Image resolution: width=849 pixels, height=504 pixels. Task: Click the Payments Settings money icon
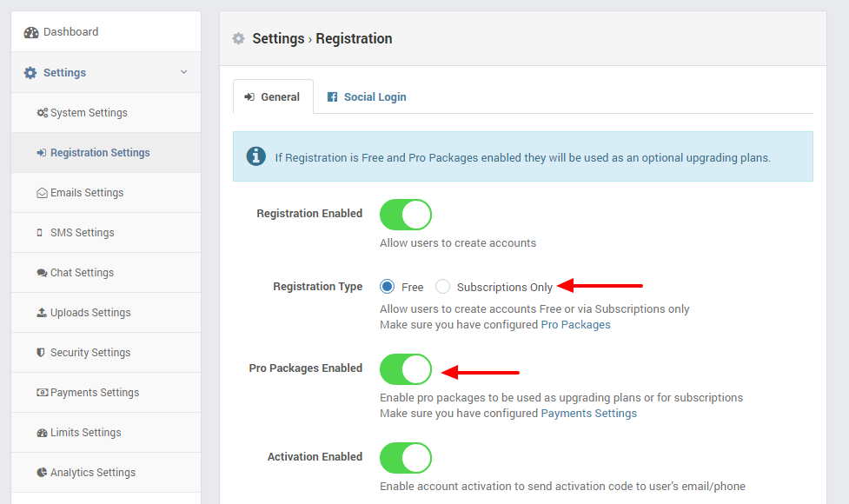tap(42, 393)
